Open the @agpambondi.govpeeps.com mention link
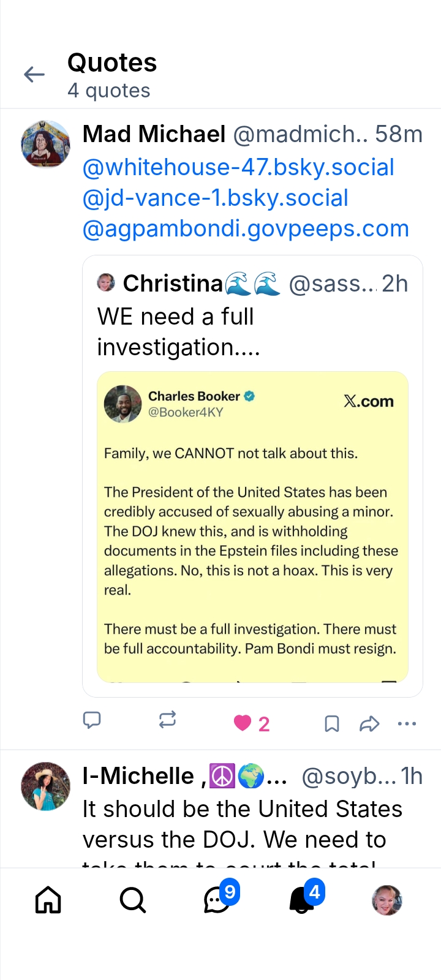Image resolution: width=441 pixels, height=980 pixels. 246,228
